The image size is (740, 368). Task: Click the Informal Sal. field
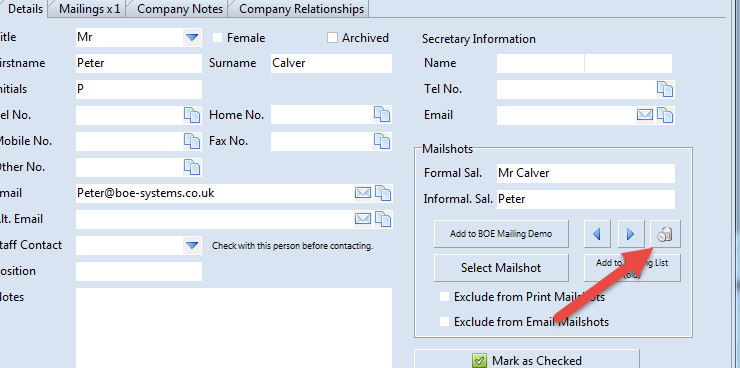pyautogui.click(x=586, y=199)
